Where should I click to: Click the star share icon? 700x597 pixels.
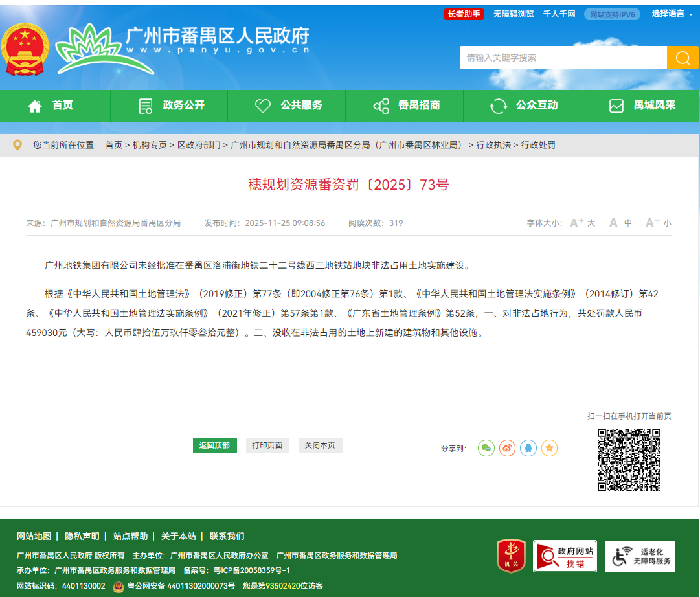click(x=548, y=447)
